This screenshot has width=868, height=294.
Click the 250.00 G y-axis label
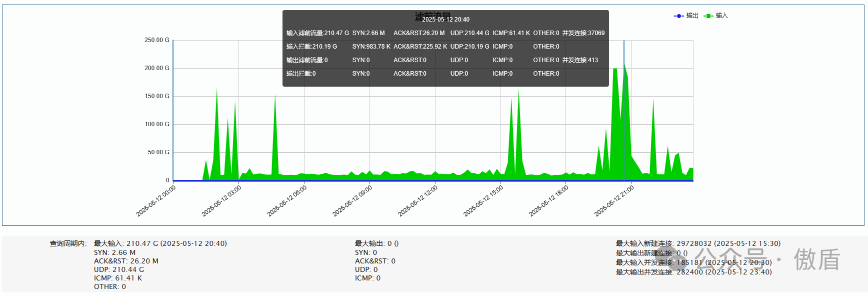(x=156, y=40)
